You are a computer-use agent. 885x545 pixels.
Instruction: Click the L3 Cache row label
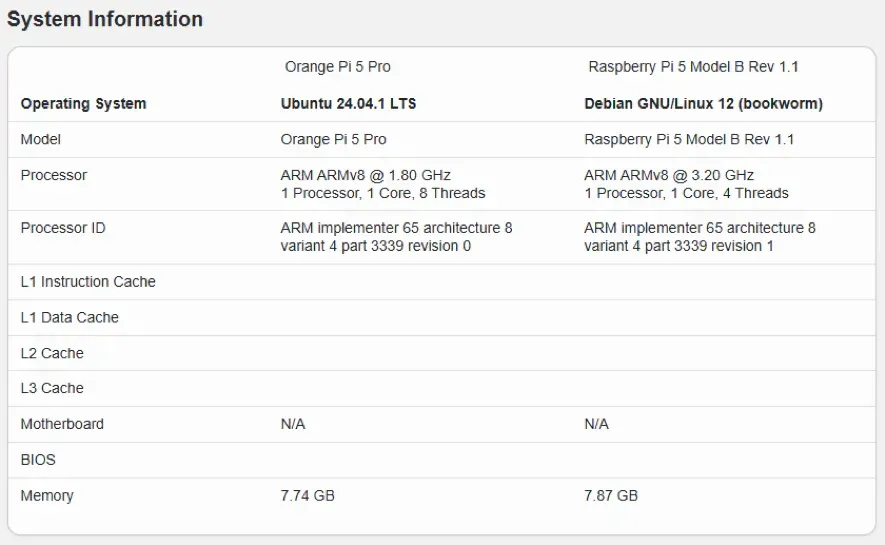tap(52, 388)
